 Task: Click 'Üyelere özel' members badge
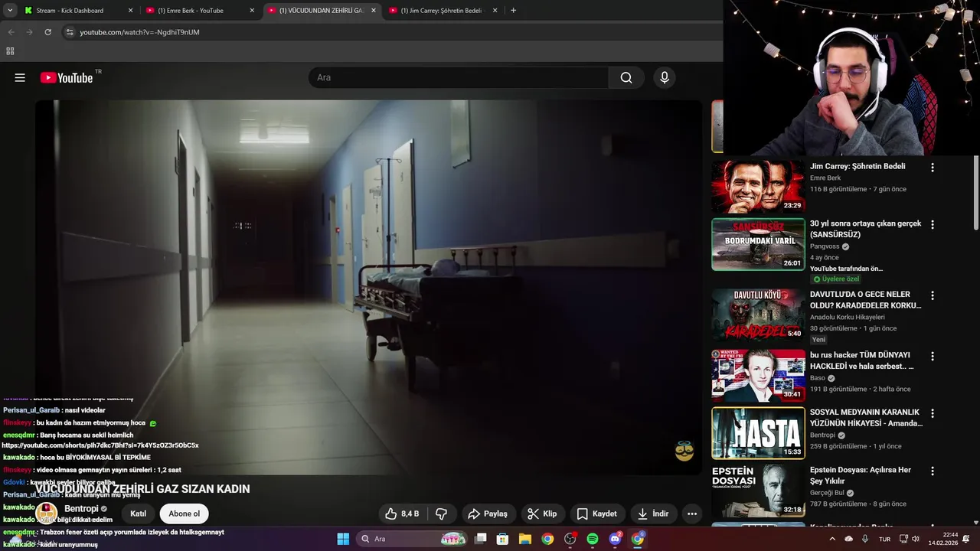[836, 279]
